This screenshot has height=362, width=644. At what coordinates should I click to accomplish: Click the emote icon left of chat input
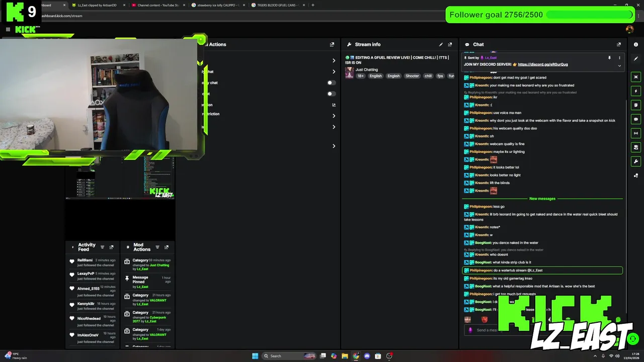point(470,330)
